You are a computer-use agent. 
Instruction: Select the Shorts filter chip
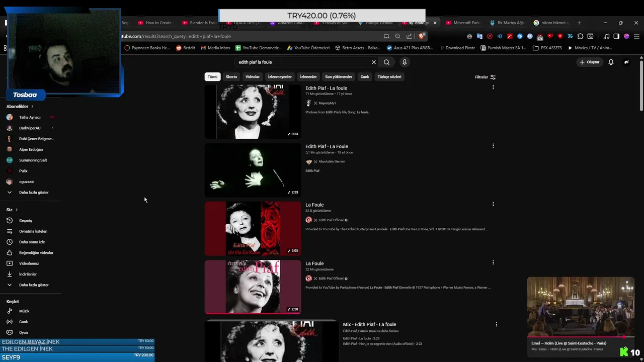(231, 77)
